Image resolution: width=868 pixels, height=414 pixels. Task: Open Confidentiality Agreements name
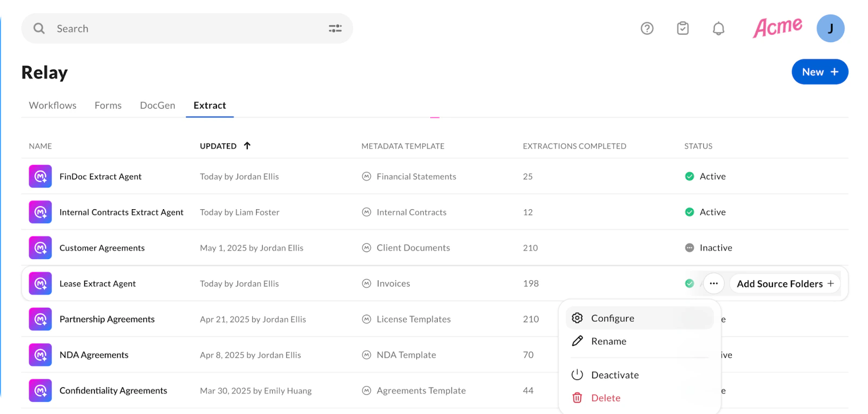tap(113, 391)
